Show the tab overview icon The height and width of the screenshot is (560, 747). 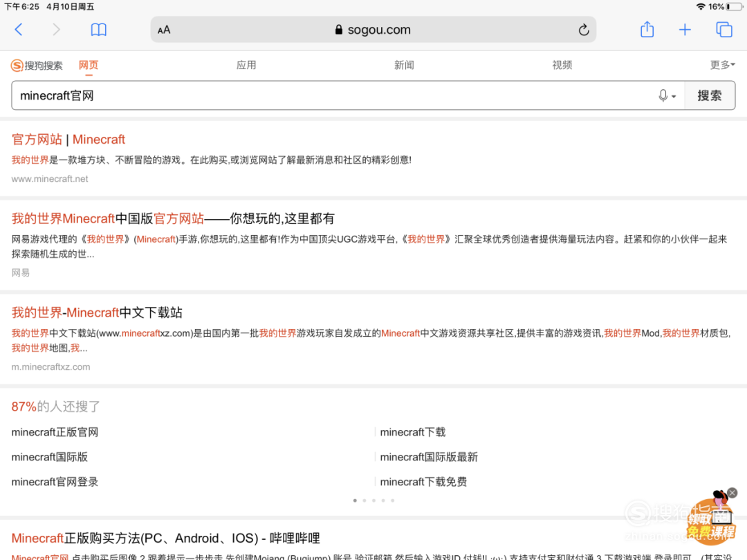(724, 30)
